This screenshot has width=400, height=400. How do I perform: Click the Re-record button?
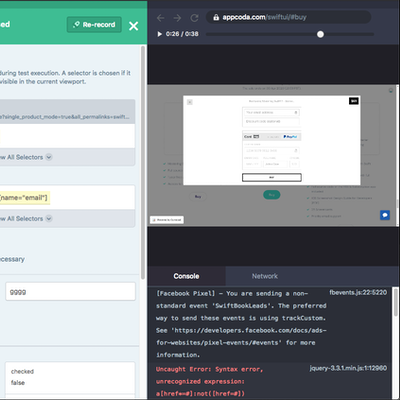point(94,25)
